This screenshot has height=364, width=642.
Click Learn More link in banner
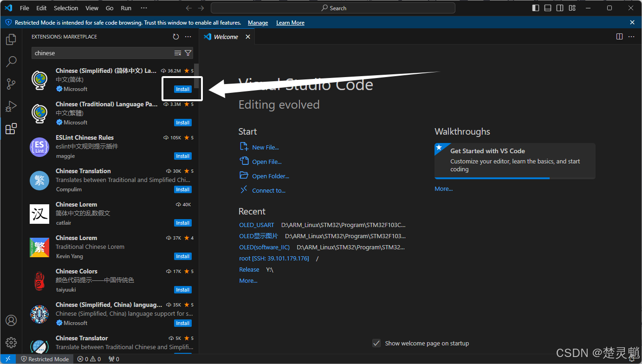(x=290, y=23)
